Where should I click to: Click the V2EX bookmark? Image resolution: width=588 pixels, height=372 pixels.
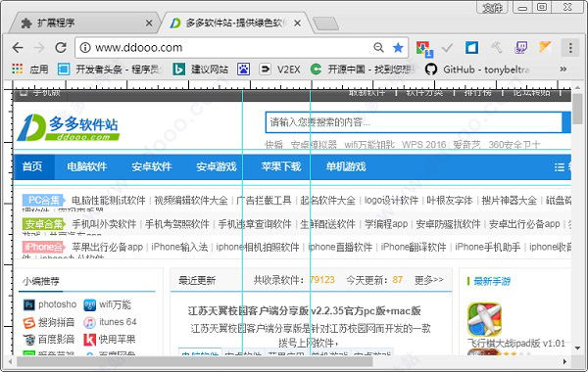280,70
